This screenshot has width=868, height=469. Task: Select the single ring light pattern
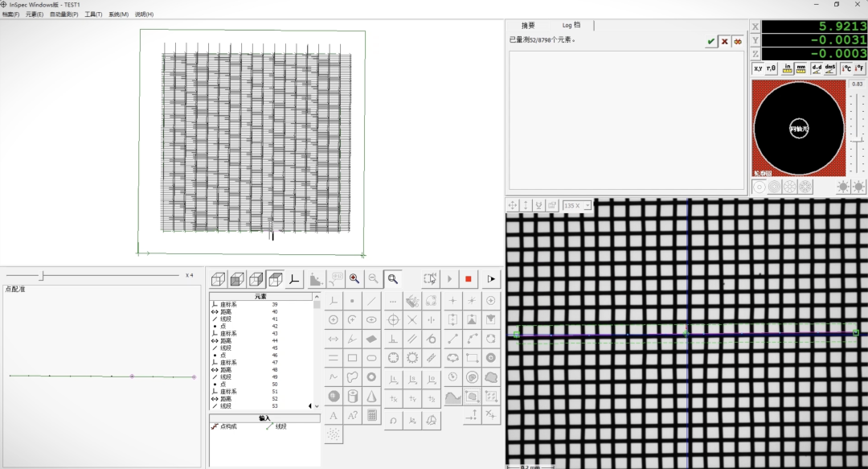759,187
